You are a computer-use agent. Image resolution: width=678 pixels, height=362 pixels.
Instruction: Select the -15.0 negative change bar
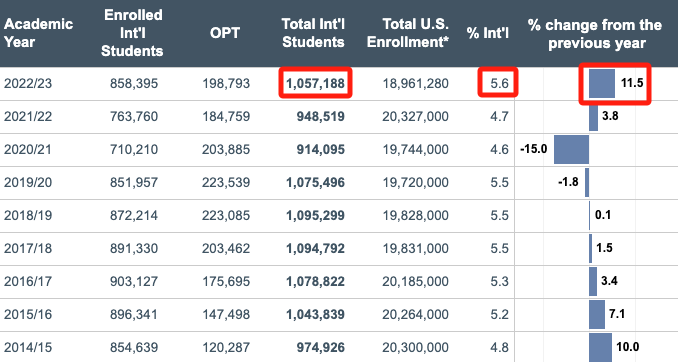click(x=571, y=149)
